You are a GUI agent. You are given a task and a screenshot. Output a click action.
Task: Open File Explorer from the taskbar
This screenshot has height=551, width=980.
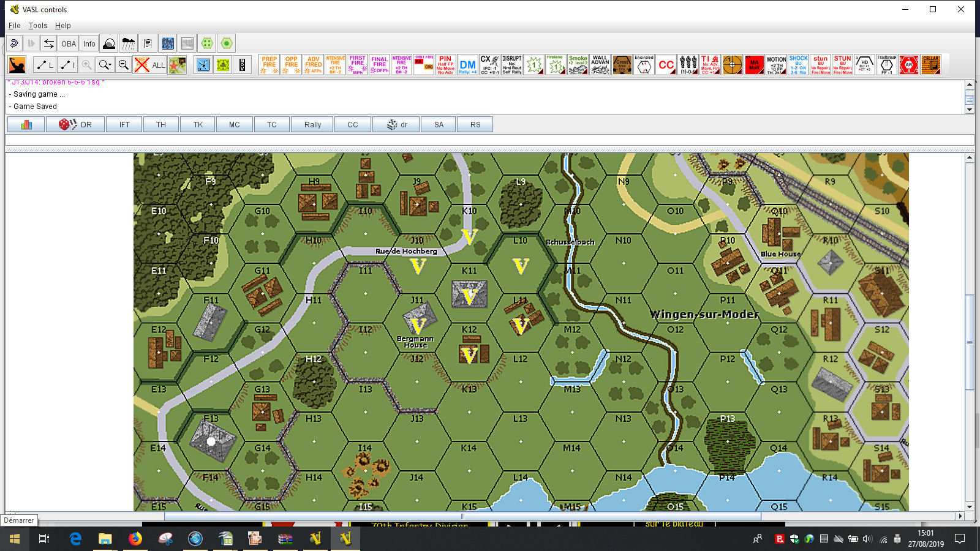pos(105,539)
